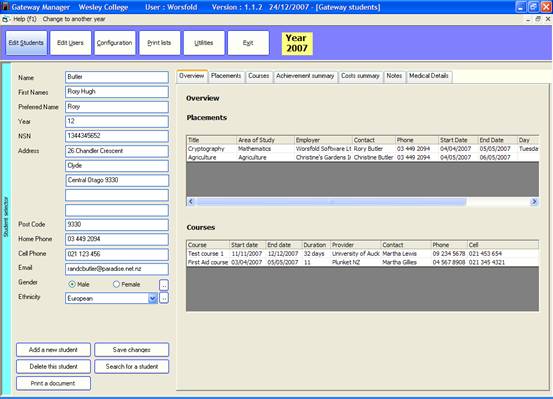The image size is (553, 399).
Task: Switch to the Overview tab
Action: 192,76
